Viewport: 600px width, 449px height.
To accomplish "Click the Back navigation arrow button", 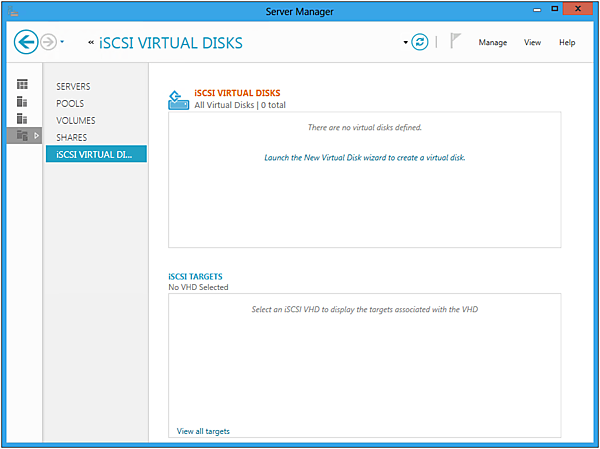I will tap(26, 42).
